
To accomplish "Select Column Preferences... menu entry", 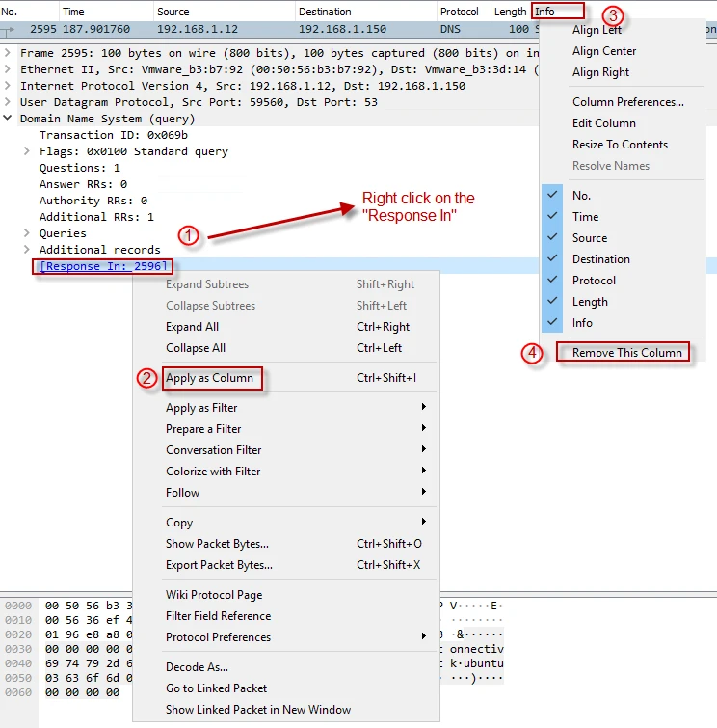I will click(x=627, y=102).
